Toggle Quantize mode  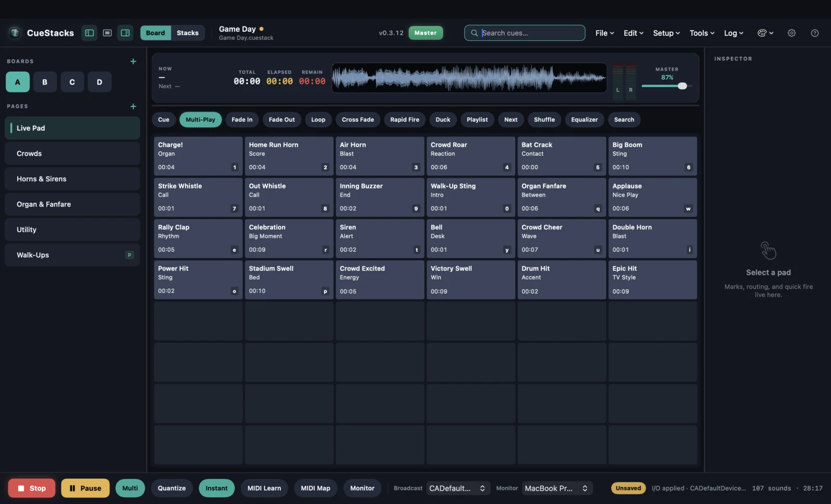coord(171,488)
